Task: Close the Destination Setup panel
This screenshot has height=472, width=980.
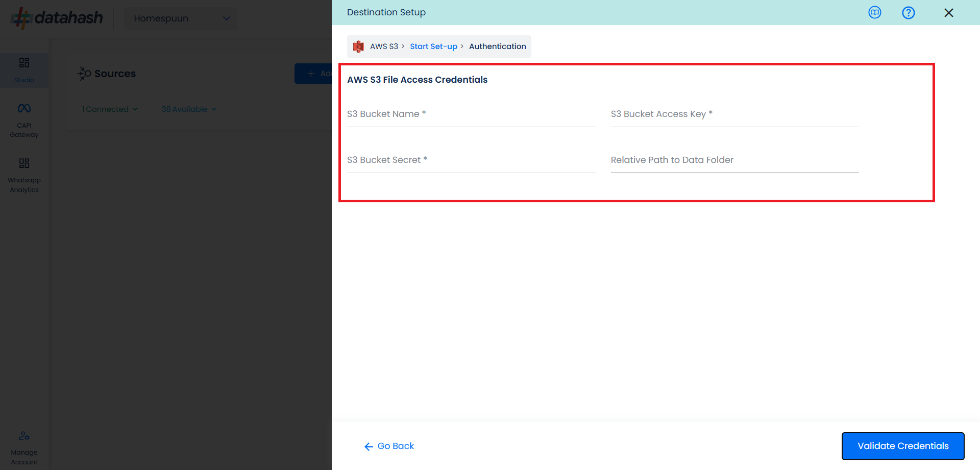Action: click(x=948, y=13)
